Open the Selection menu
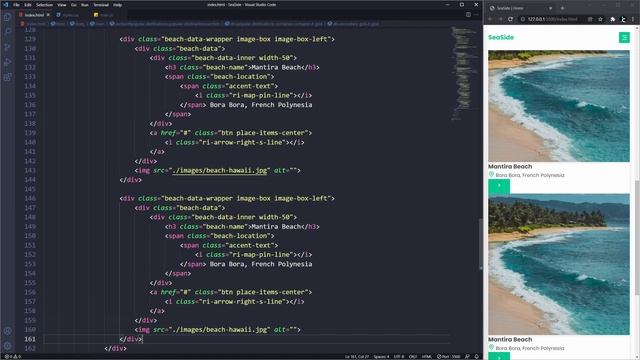This screenshot has height=360, width=640. (44, 5)
